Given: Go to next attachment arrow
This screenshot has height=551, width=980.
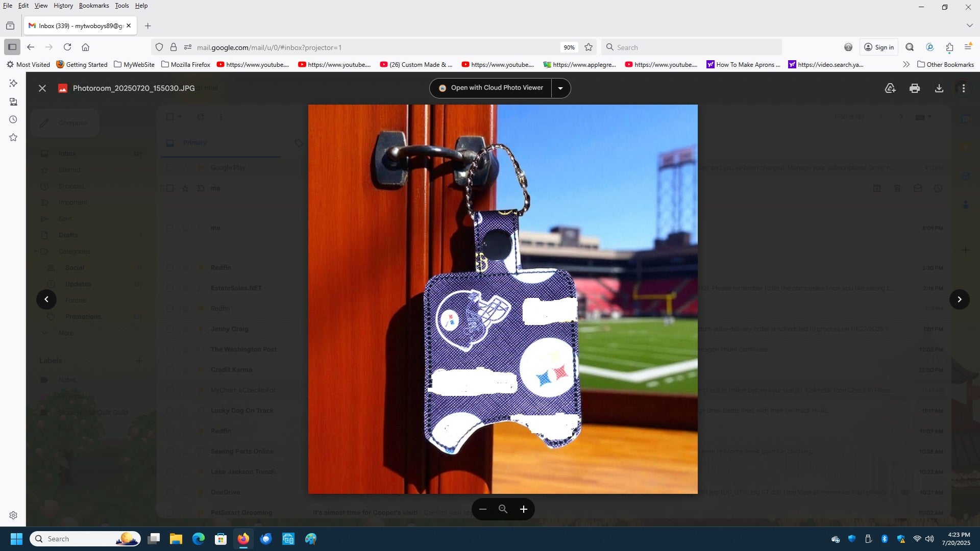Looking at the screenshot, I should (x=959, y=299).
